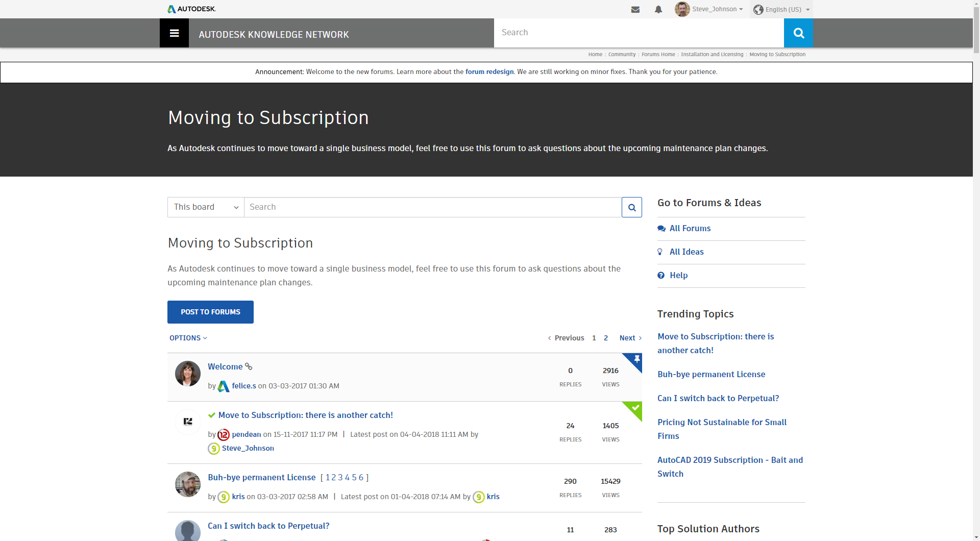
Task: Open the mail envelope icon
Action: coord(635,9)
